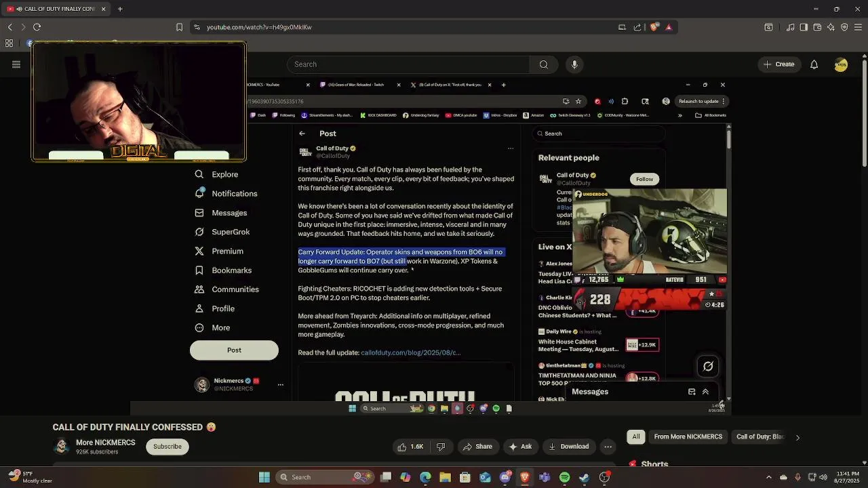The image size is (868, 488).
Task: Click Profile in X sidebar
Action: tap(215, 308)
